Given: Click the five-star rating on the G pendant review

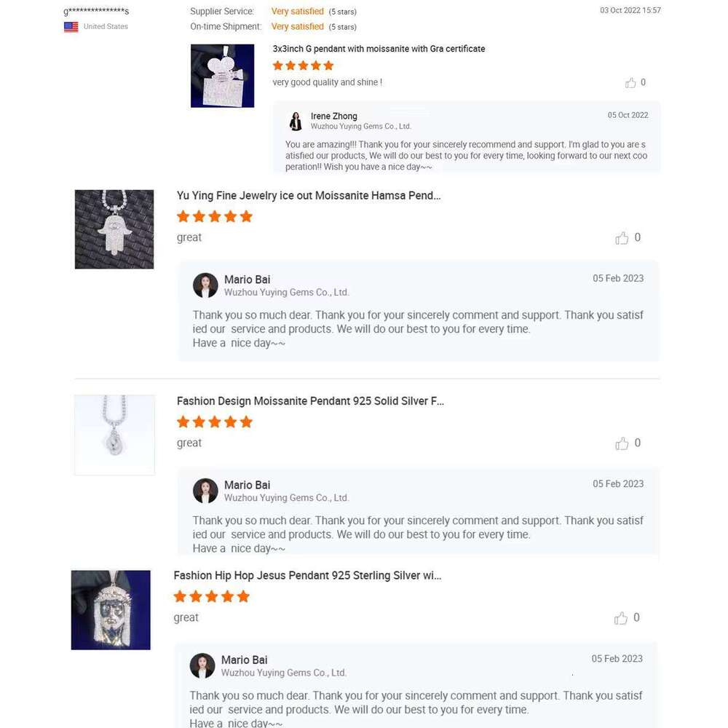Looking at the screenshot, I should (303, 66).
